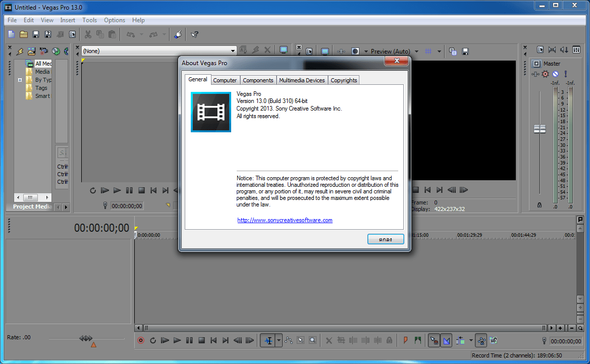Open the Split Screen View dropdown arrow

[366, 51]
